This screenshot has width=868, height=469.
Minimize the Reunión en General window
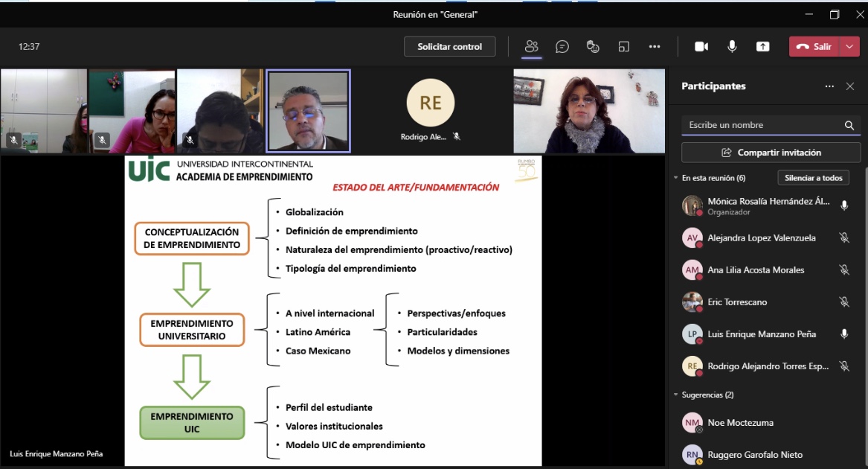coord(808,15)
